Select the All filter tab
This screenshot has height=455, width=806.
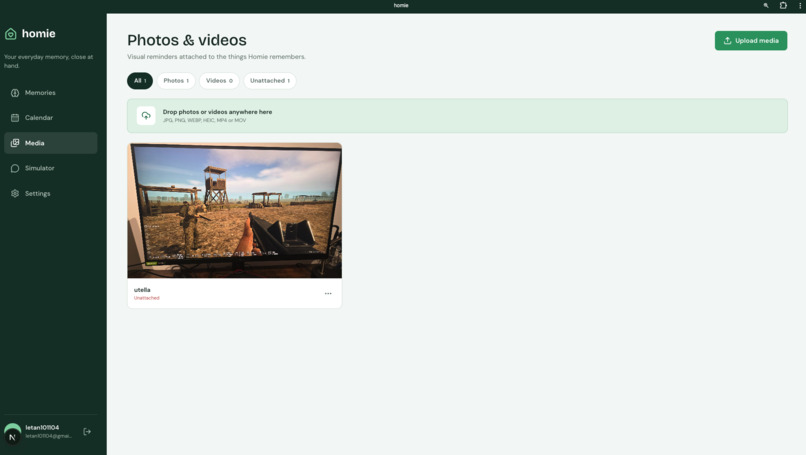pos(140,81)
